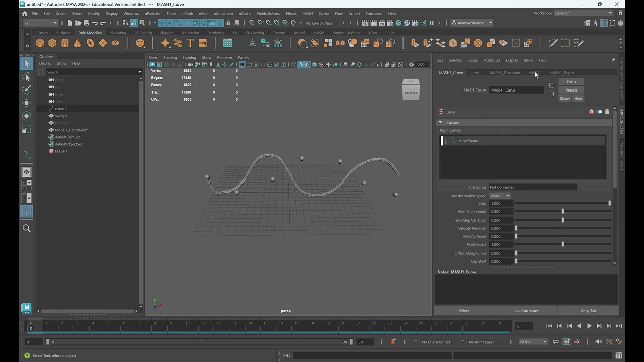The image size is (644, 362).
Task: Open the FX menu set dropdown
Action: point(41,23)
